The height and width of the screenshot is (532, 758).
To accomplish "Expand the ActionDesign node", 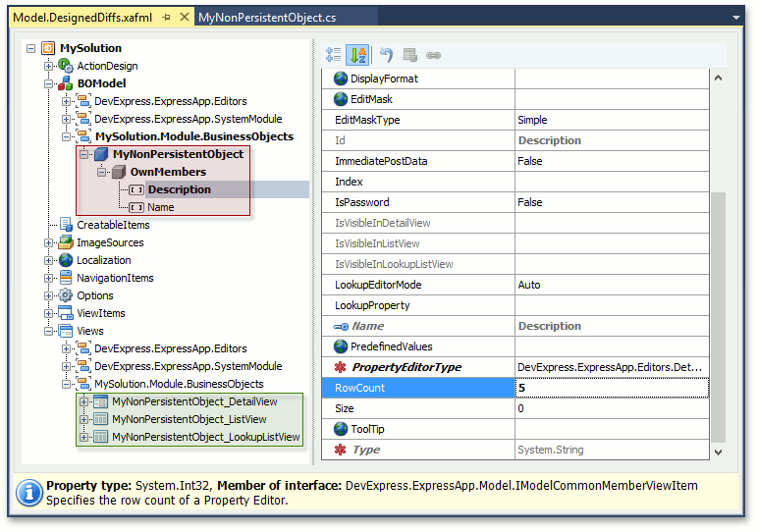I will click(x=49, y=66).
